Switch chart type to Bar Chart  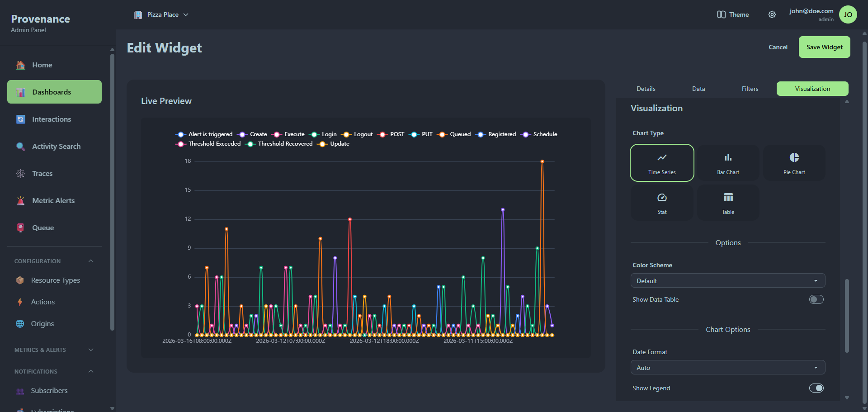pos(727,162)
